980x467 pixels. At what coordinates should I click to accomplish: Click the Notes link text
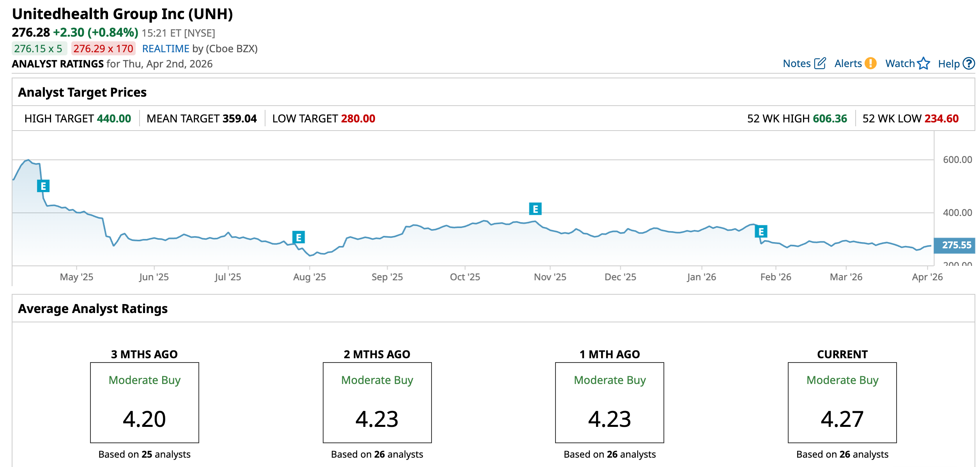pyautogui.click(x=796, y=64)
